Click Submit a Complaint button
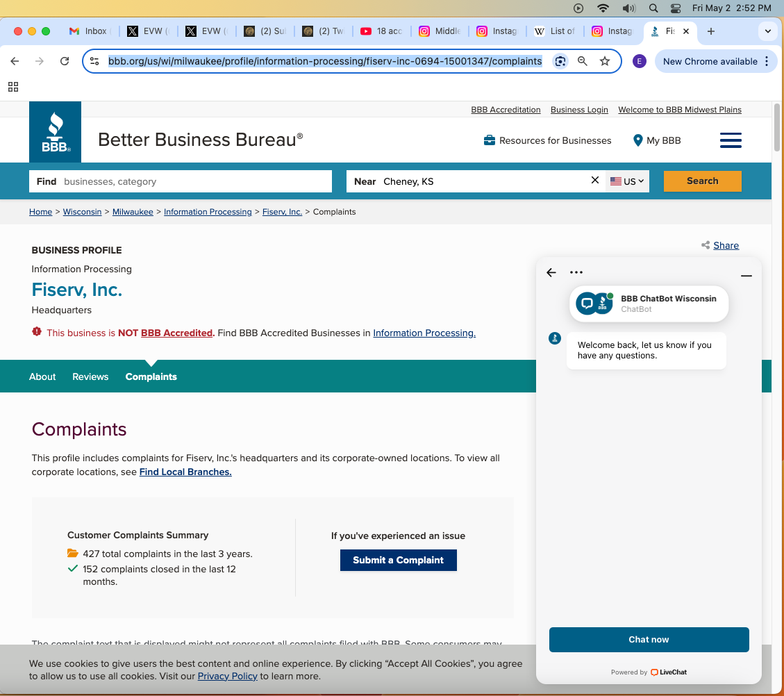Image resolution: width=784 pixels, height=696 pixels. click(x=398, y=560)
